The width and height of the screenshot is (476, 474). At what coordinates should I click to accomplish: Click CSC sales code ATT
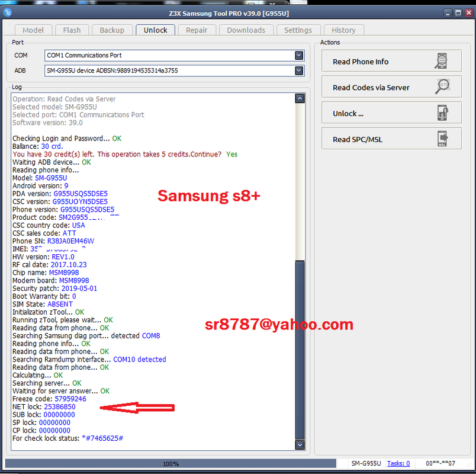pos(69,233)
